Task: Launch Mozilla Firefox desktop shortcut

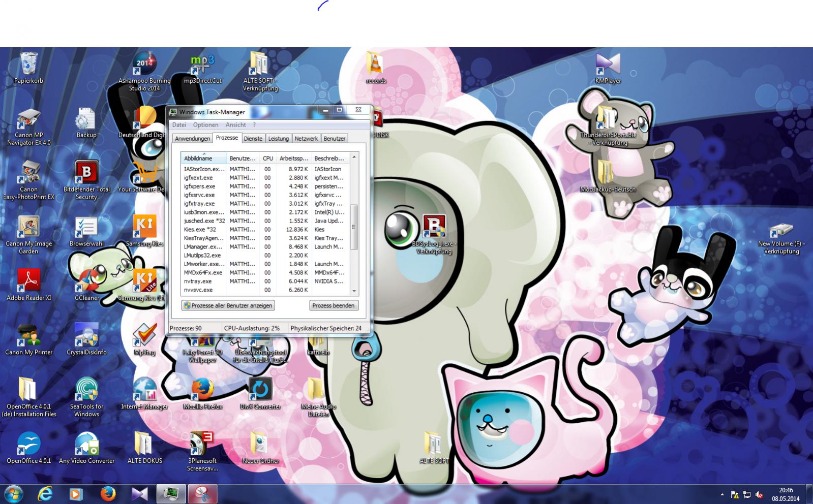Action: [202, 394]
